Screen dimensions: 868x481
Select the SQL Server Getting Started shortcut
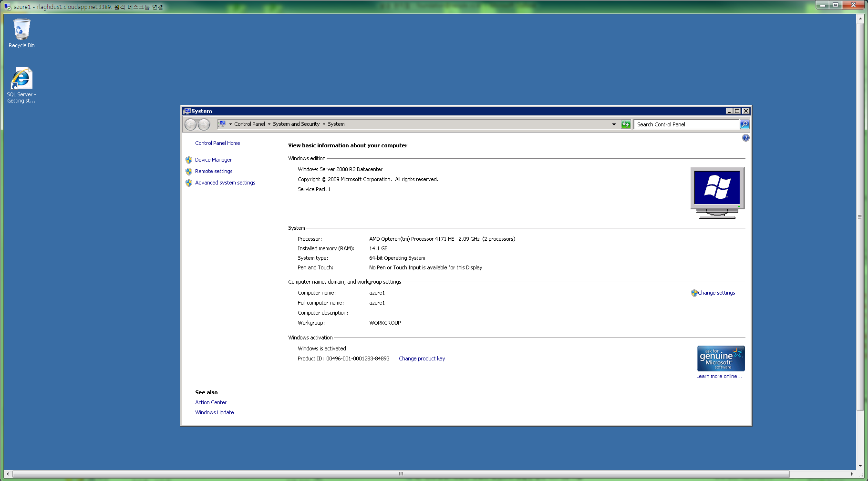pos(21,85)
